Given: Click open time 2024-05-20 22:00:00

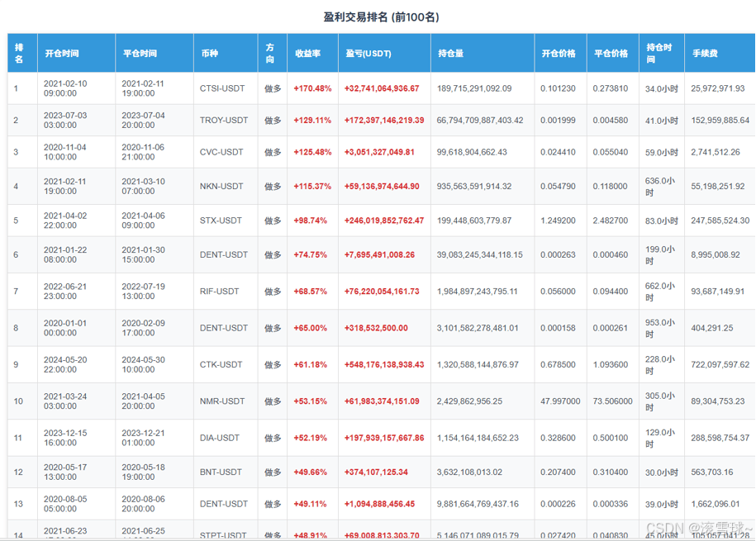Looking at the screenshot, I should [x=65, y=365].
